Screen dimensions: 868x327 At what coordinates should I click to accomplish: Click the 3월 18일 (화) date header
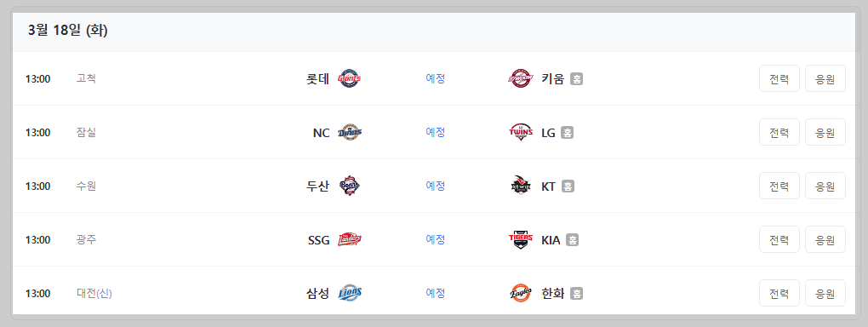pos(67,31)
